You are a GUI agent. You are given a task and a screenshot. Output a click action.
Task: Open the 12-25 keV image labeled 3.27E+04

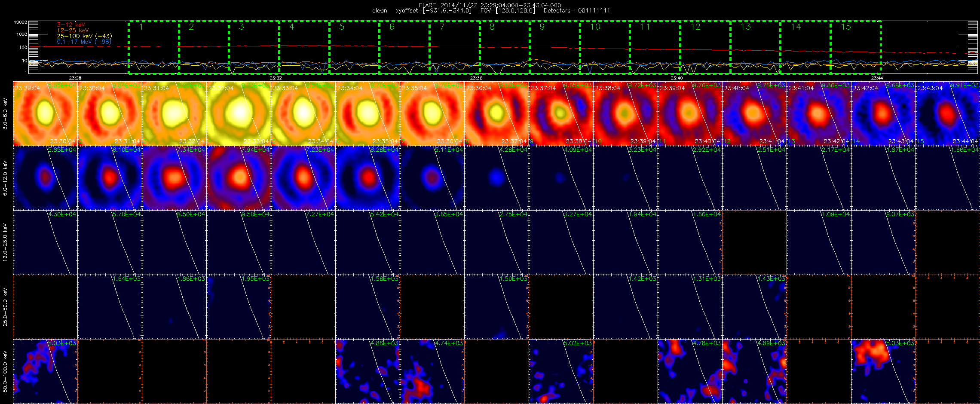coord(561,242)
